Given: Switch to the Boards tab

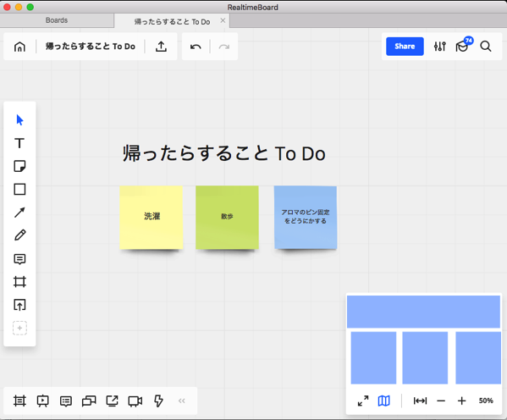Looking at the screenshot, I should (57, 20).
